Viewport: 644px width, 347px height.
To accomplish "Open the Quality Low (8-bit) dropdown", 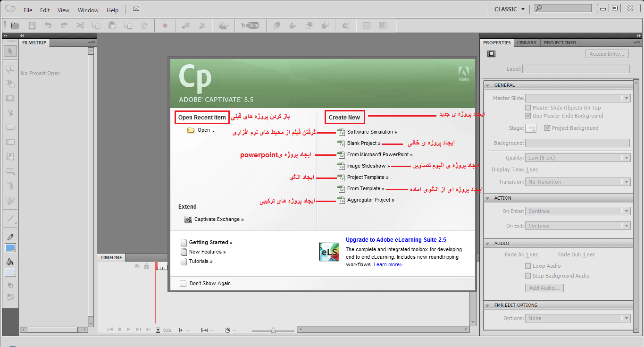I will [578, 158].
